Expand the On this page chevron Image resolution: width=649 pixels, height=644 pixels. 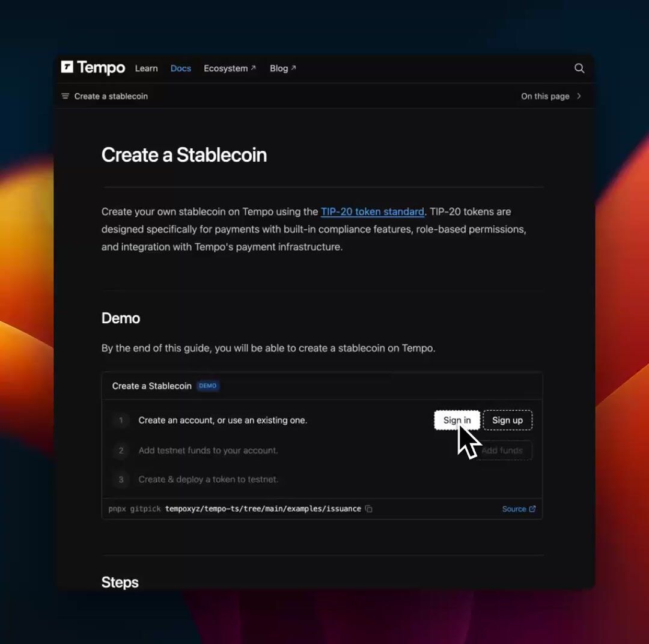[579, 96]
